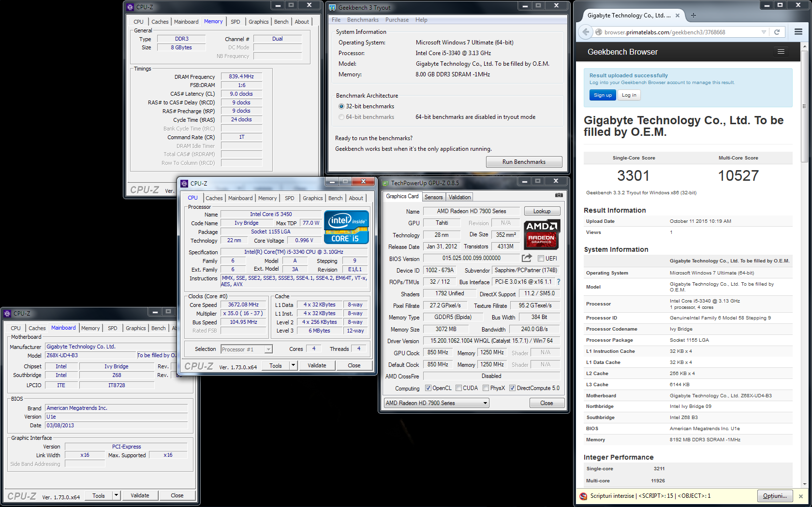Click Validate in CPU-Z CPU window
The width and height of the screenshot is (812, 507).
(x=317, y=365)
